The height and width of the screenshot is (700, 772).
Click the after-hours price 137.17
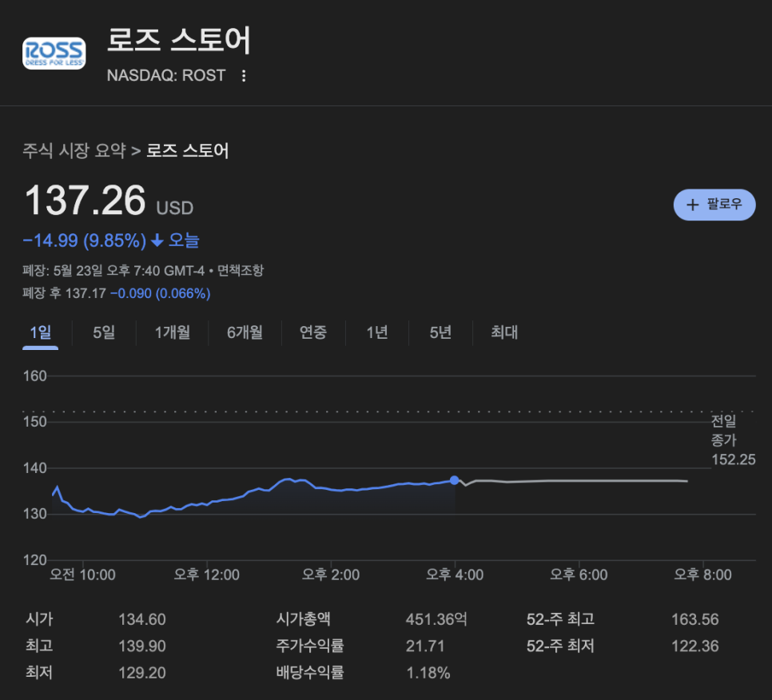click(x=86, y=293)
